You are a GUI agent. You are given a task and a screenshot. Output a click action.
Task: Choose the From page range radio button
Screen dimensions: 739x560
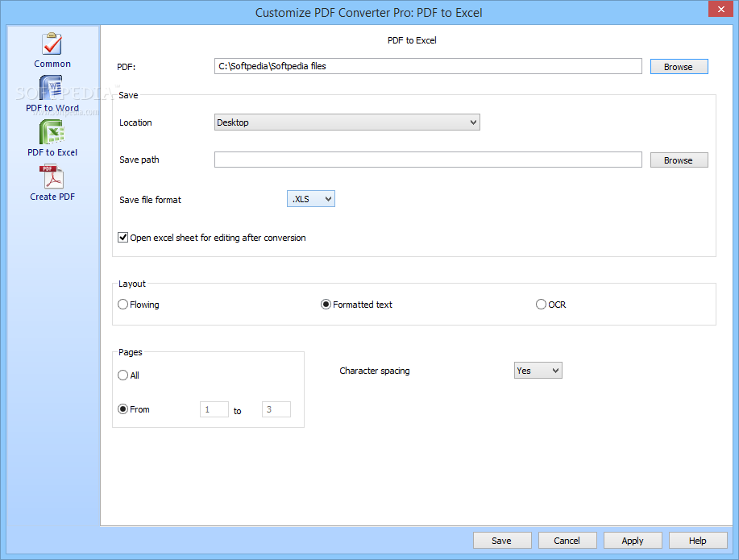(122, 409)
